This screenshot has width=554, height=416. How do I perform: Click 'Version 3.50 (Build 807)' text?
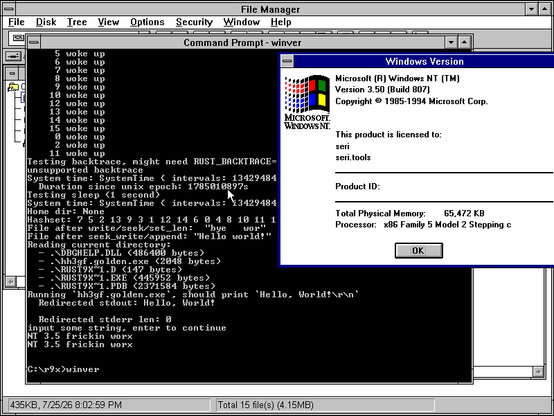click(x=382, y=89)
